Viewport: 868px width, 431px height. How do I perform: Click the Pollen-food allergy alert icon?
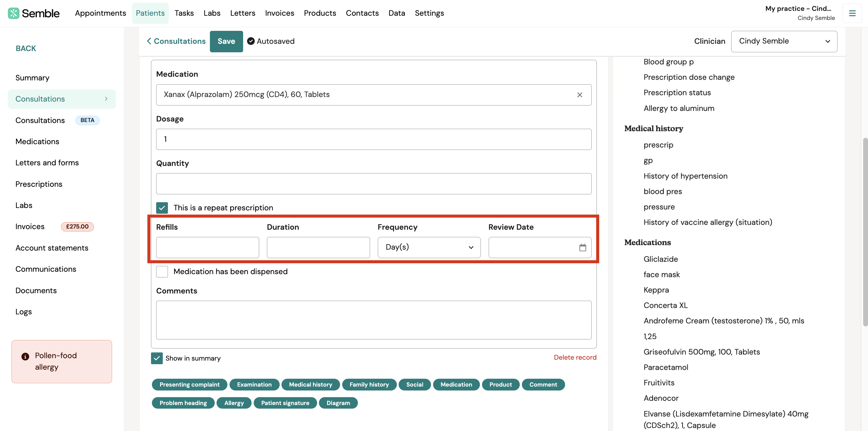[x=25, y=356]
